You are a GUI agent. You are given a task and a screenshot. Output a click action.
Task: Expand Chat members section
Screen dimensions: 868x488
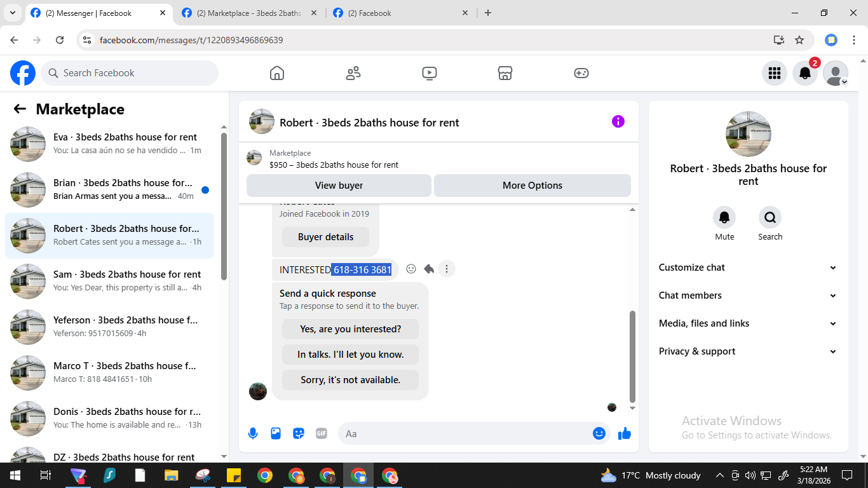pyautogui.click(x=747, y=295)
